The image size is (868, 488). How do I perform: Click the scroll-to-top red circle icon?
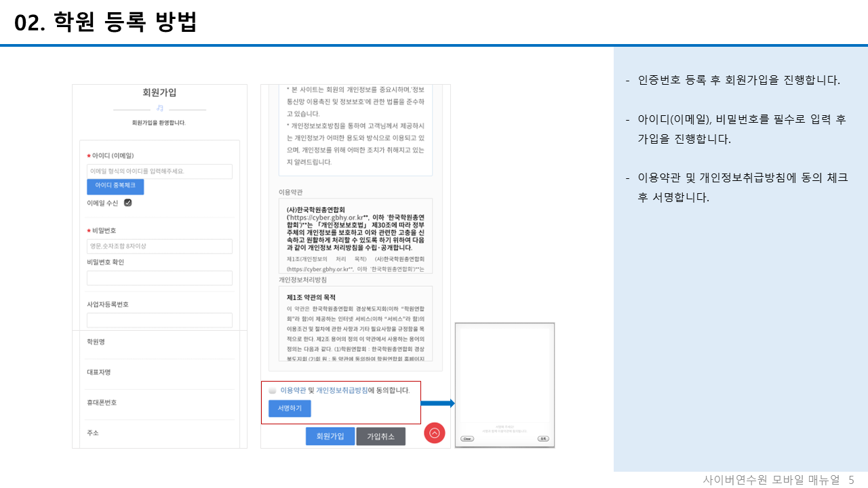click(435, 434)
